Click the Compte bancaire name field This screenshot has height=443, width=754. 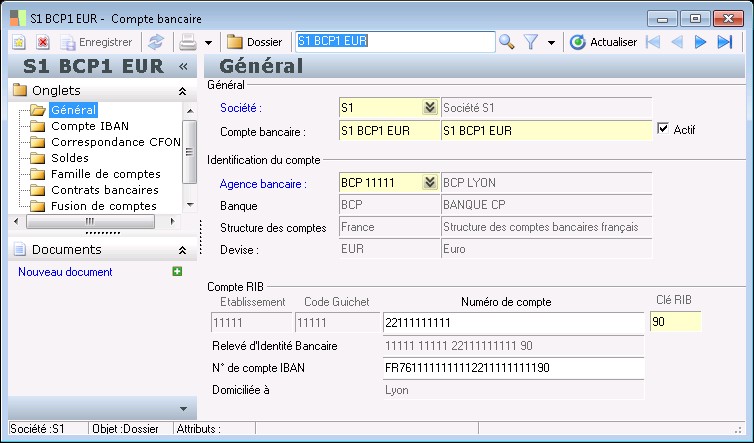[x=546, y=130]
